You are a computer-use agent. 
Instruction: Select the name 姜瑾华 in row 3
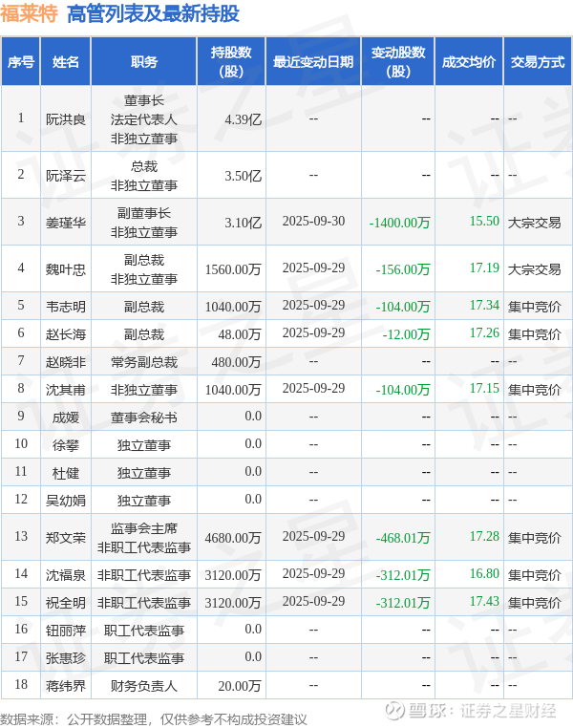coord(66,223)
